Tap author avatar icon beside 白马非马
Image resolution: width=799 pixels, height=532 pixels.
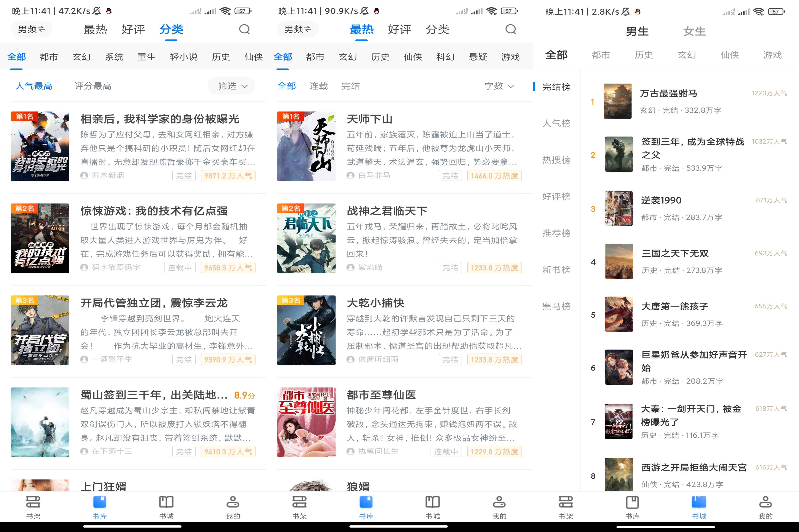pos(350,175)
